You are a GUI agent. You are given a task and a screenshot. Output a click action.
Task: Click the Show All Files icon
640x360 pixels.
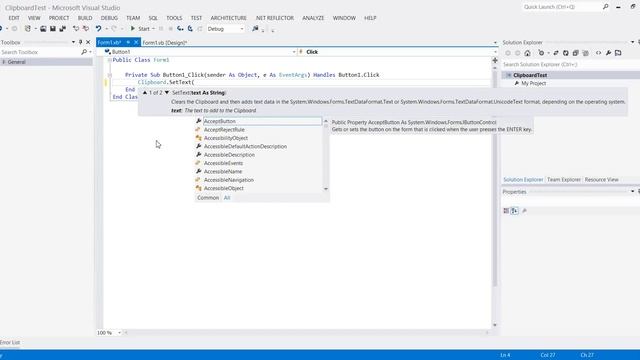(585, 53)
